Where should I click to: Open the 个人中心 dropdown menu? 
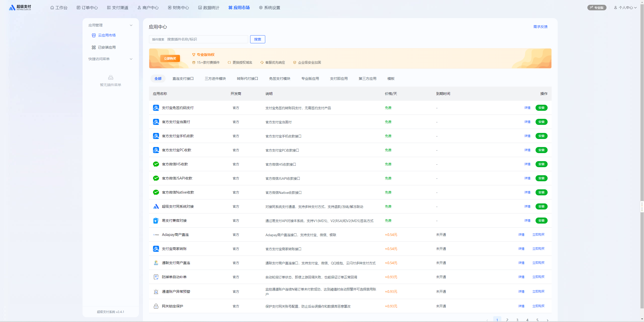625,8
